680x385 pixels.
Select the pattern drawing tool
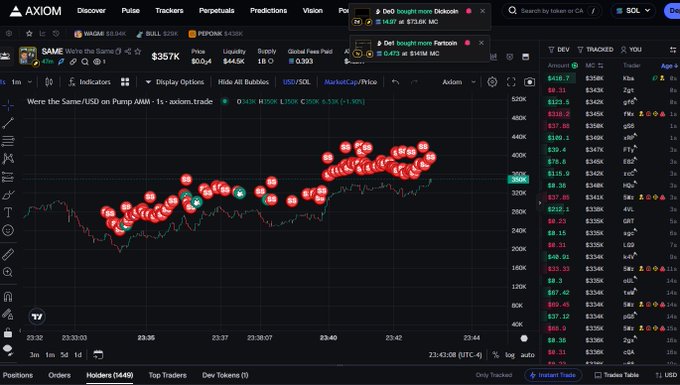coord(8,159)
